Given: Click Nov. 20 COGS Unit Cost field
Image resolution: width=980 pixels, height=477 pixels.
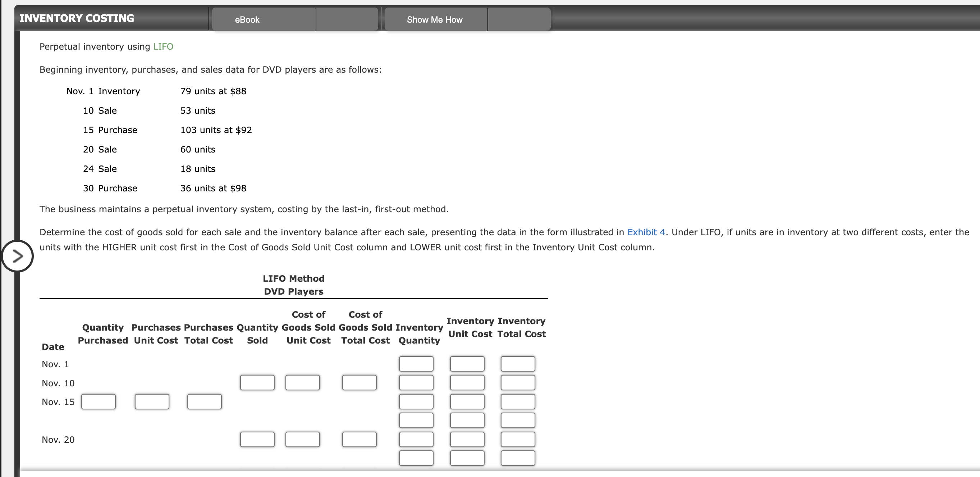Looking at the screenshot, I should 302,439.
